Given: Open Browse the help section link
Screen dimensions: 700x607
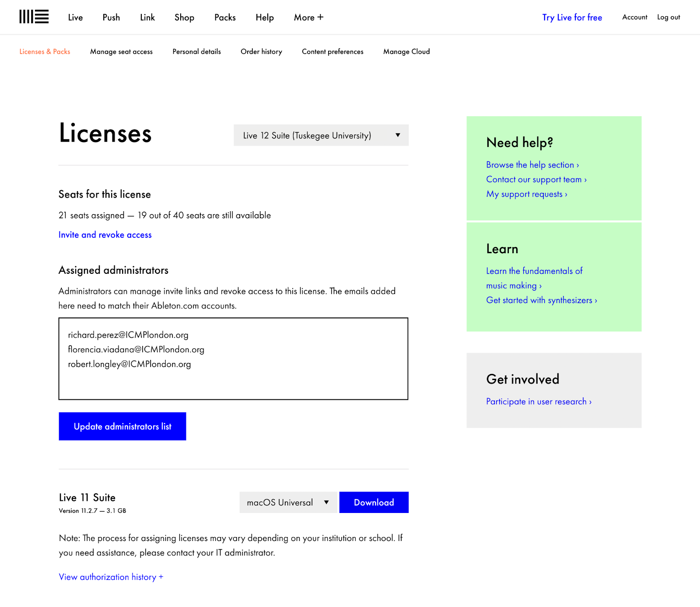Looking at the screenshot, I should coord(532,165).
